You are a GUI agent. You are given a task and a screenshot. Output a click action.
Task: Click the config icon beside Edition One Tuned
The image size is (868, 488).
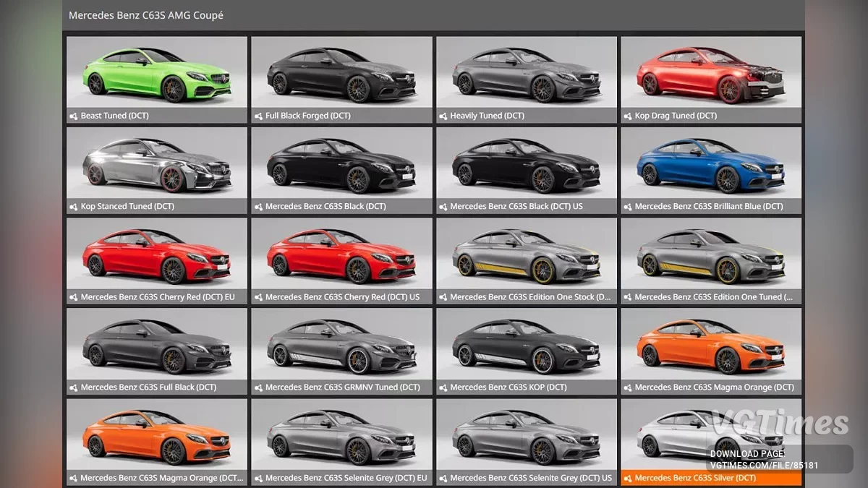(628, 297)
